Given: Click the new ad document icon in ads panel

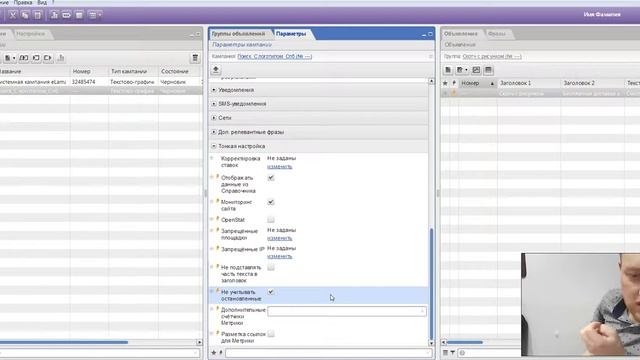Looking at the screenshot, I should coord(448,70).
